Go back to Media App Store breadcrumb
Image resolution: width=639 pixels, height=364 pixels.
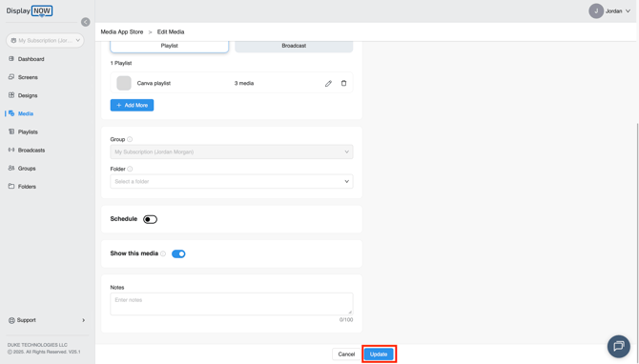[x=122, y=31]
